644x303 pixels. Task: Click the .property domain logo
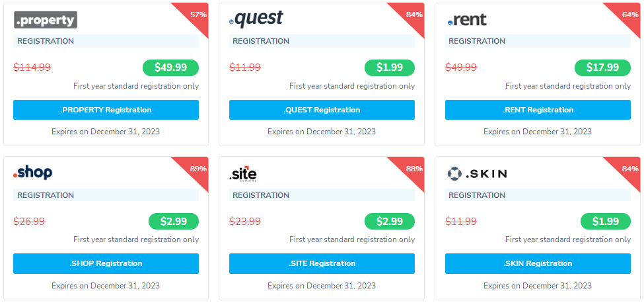click(x=46, y=20)
